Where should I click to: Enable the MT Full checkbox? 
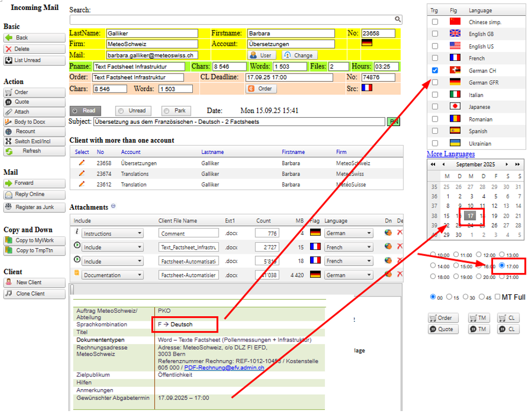pyautogui.click(x=497, y=297)
